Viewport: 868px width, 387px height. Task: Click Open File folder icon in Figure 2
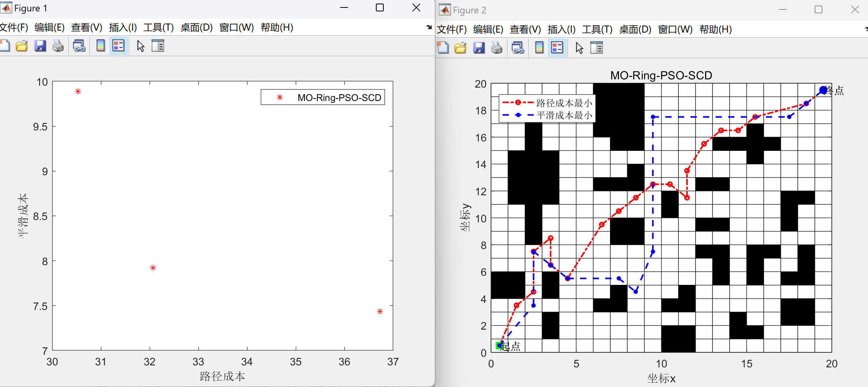[460, 48]
